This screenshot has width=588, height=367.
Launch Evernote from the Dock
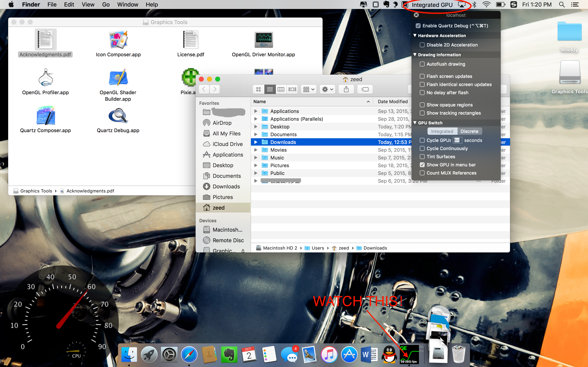(x=229, y=355)
